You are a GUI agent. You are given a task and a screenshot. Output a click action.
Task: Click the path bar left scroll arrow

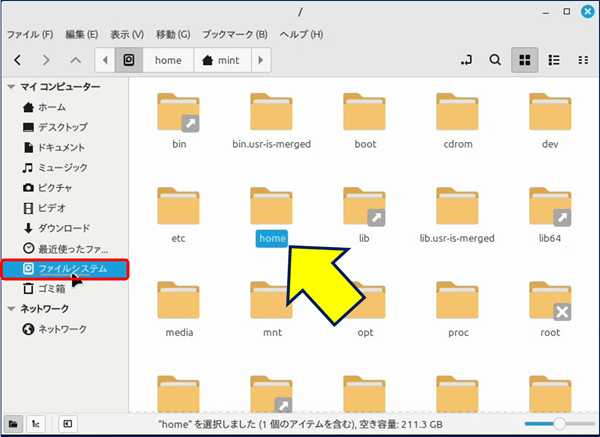(x=105, y=60)
